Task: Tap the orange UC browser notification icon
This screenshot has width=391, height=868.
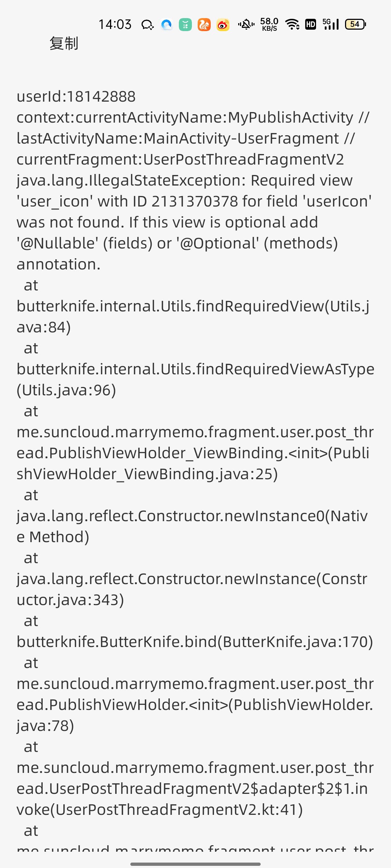Action: (x=204, y=25)
